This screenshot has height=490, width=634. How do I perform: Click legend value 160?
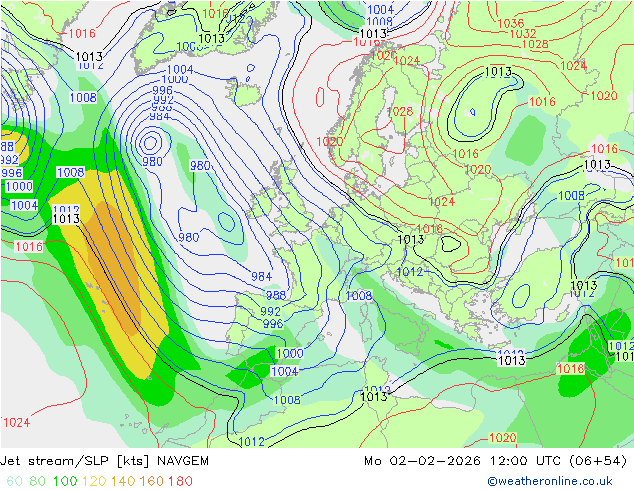click(x=152, y=481)
